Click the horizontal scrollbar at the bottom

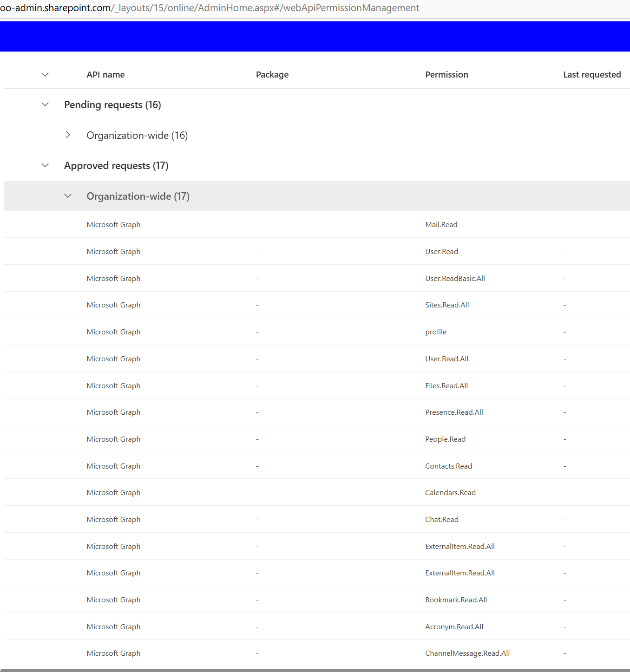tap(315, 670)
